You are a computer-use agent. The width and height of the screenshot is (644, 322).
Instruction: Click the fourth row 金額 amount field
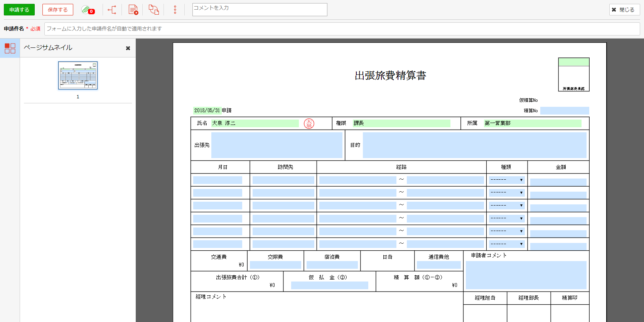558,221
